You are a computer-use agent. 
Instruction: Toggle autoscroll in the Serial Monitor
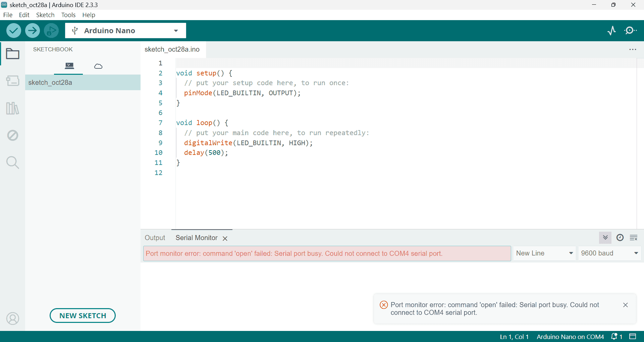pyautogui.click(x=605, y=238)
